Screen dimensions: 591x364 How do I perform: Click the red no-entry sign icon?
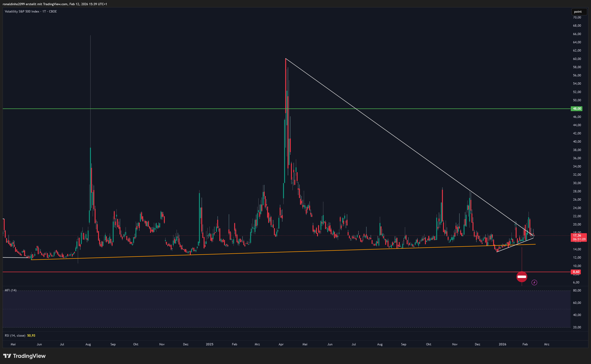tap(522, 277)
